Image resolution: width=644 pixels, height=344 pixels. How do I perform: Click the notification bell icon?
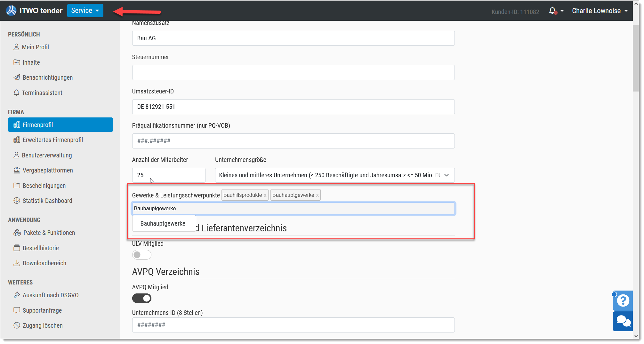tap(552, 11)
